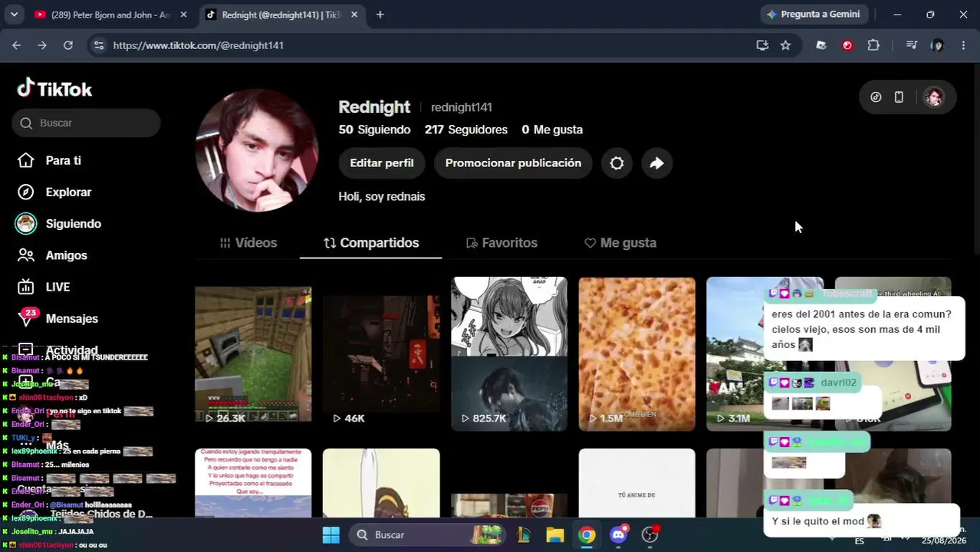Open the Chrome profile avatar
The image size is (980, 552).
tap(937, 45)
